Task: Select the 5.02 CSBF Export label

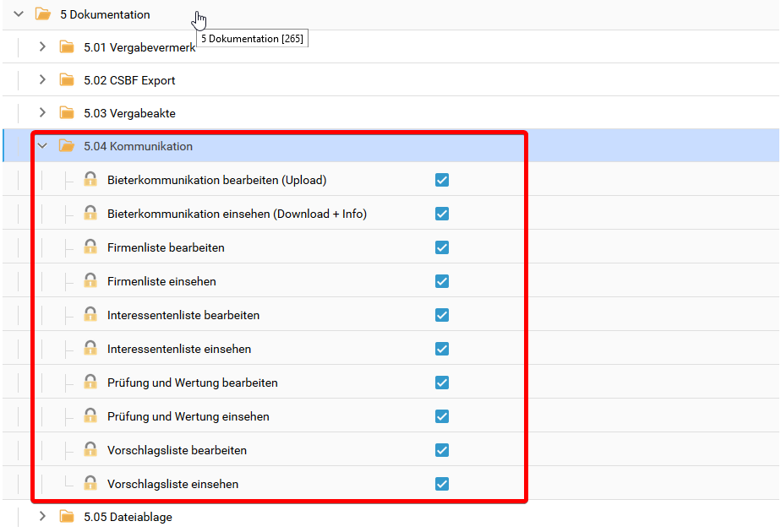Action: pyautogui.click(x=129, y=80)
